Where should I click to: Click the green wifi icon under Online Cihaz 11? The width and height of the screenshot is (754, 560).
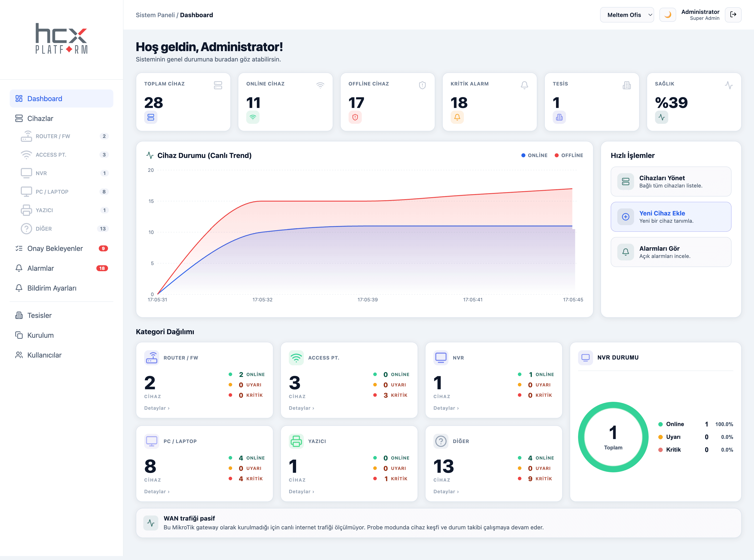pos(253,117)
